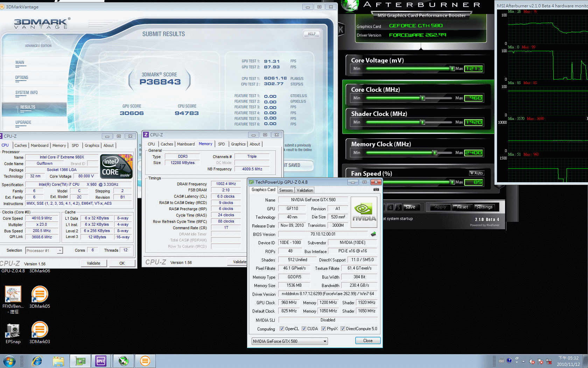Toggle Auto fan speed in Afterburner

coord(476,173)
